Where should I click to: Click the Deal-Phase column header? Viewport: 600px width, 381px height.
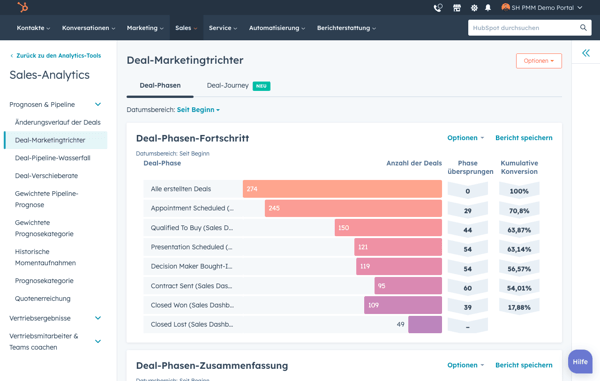pos(162,163)
